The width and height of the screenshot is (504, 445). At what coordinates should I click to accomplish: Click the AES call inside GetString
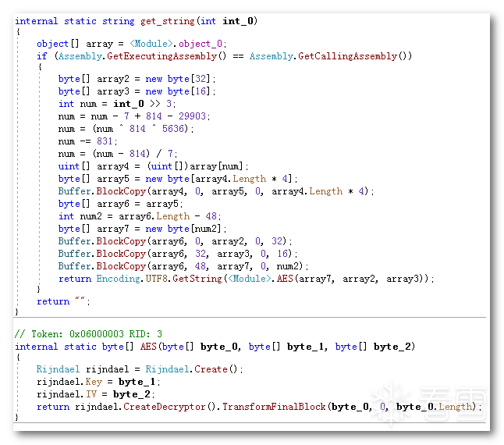[285, 279]
